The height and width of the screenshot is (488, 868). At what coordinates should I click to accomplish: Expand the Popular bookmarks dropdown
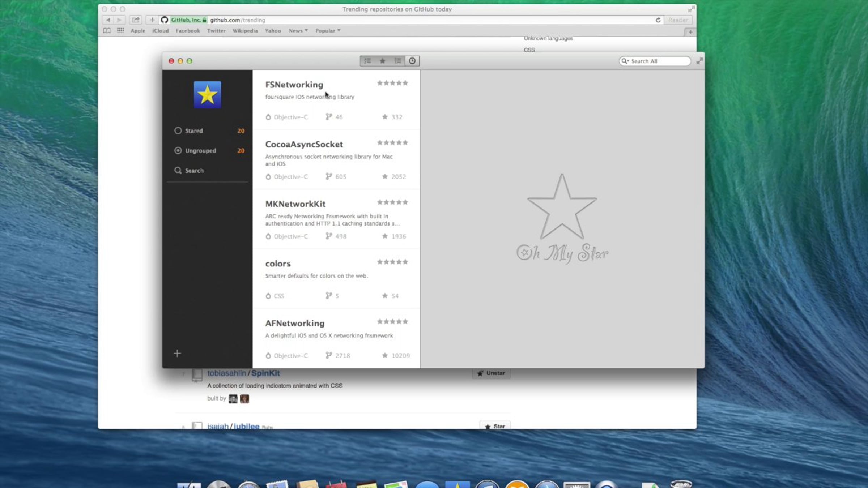[328, 31]
